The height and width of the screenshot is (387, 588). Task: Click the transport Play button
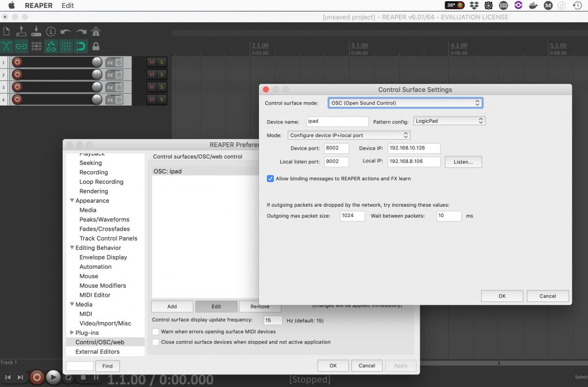(x=53, y=377)
